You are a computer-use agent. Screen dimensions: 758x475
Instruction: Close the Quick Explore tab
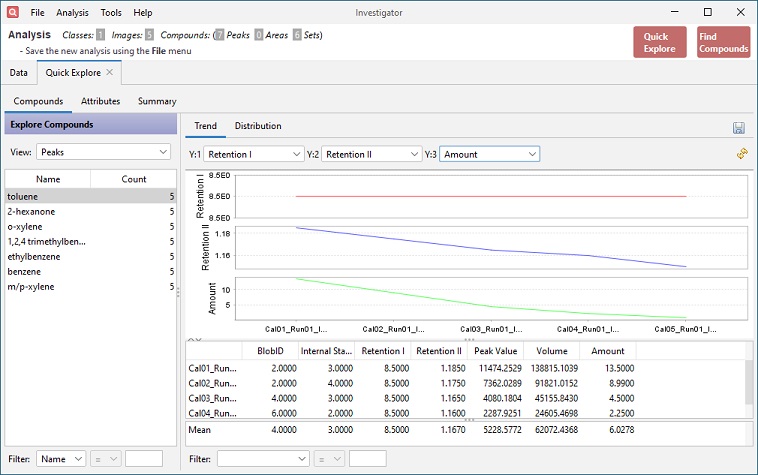(x=110, y=72)
